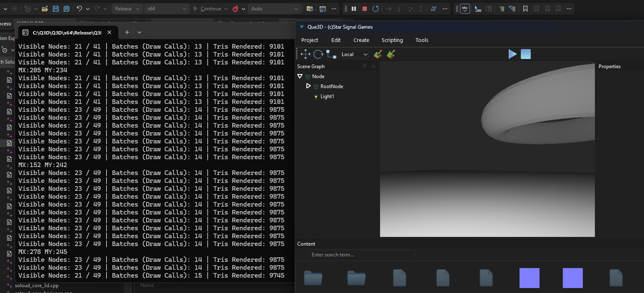This screenshot has width=644, height=293.
Task: Open the Project menu in Que3D
Action: [310, 40]
